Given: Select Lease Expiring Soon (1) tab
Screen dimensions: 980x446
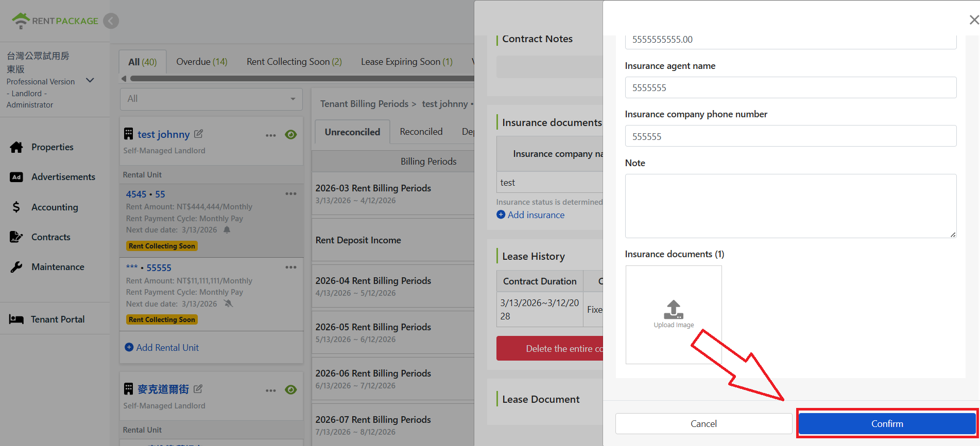Looking at the screenshot, I should click(x=407, y=62).
